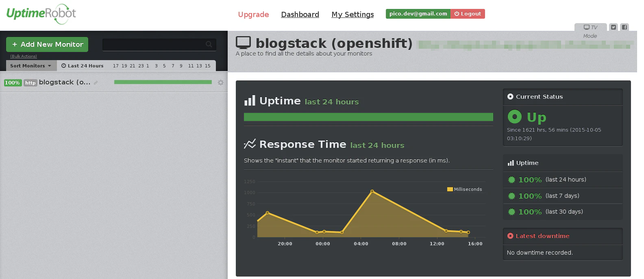Click the green Up status circle icon
644x279 pixels.
point(514,117)
